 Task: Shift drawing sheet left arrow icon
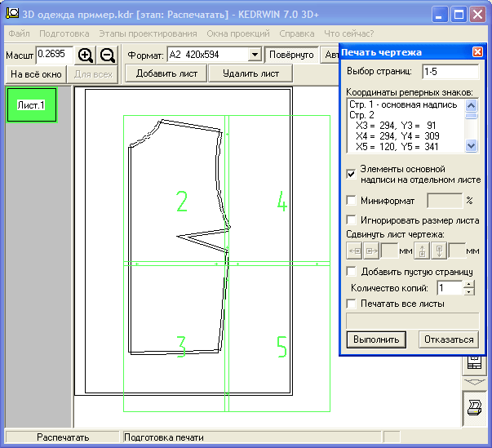pyautogui.click(x=355, y=251)
